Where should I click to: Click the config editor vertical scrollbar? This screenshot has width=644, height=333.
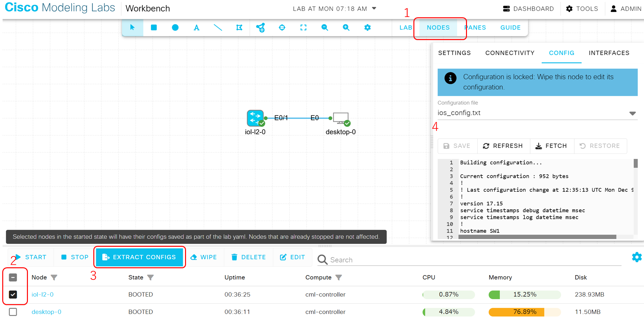635,163
